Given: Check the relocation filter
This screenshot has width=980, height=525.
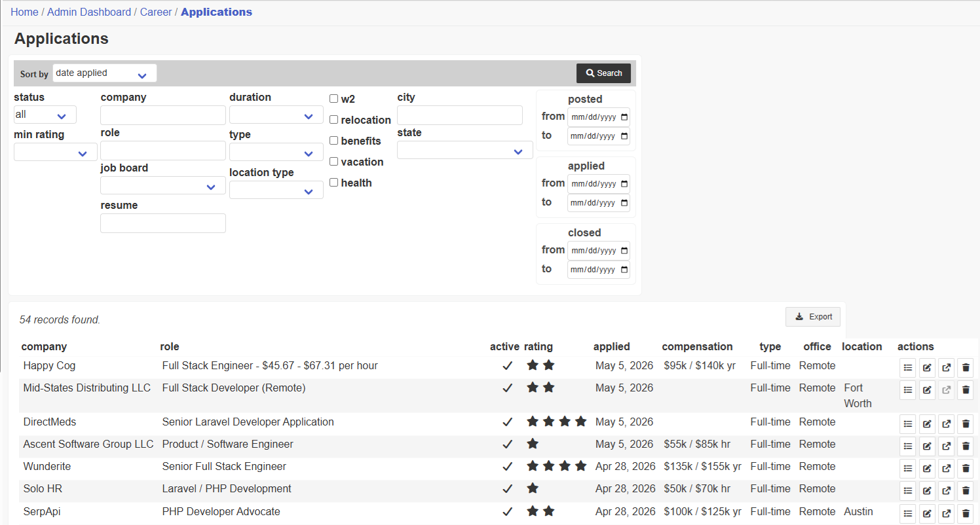Looking at the screenshot, I should coord(334,120).
